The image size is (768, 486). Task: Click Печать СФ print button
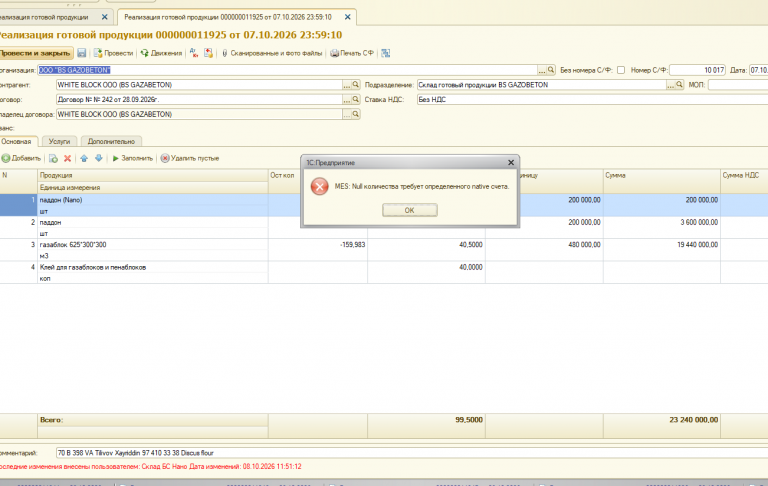[x=352, y=53]
